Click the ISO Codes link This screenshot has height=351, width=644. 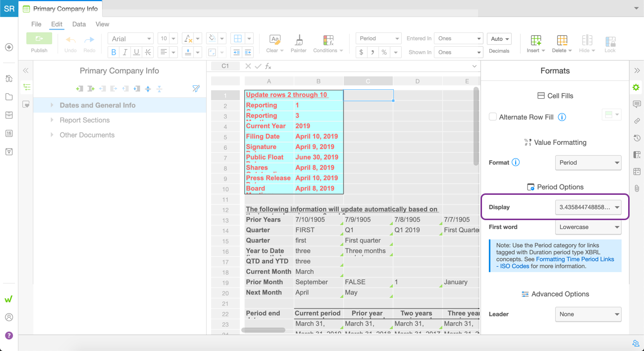(514, 266)
